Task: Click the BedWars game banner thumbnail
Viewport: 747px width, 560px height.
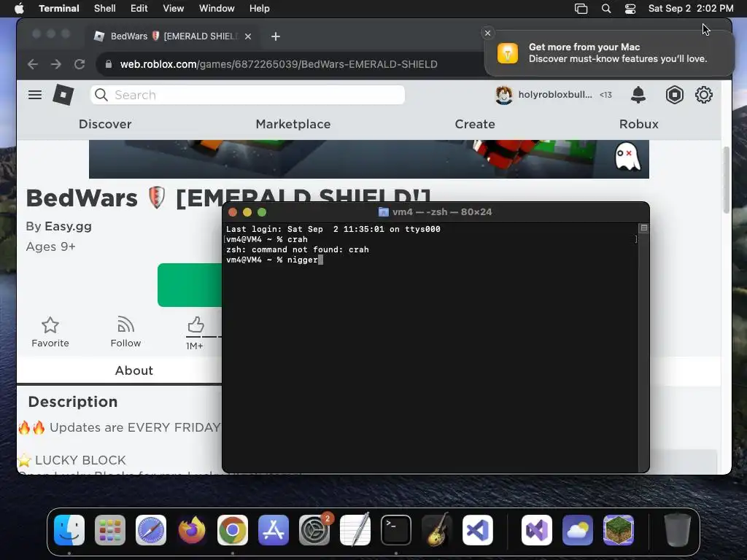Action: pos(368,159)
